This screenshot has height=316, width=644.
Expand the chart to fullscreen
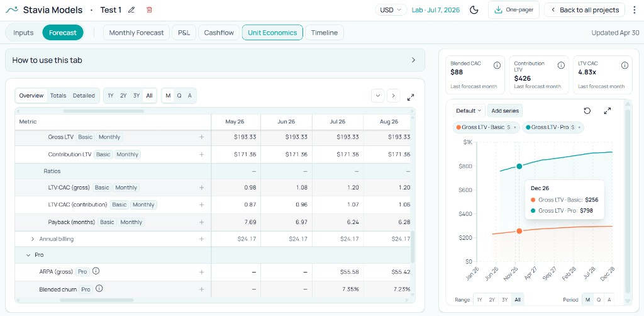pyautogui.click(x=608, y=111)
